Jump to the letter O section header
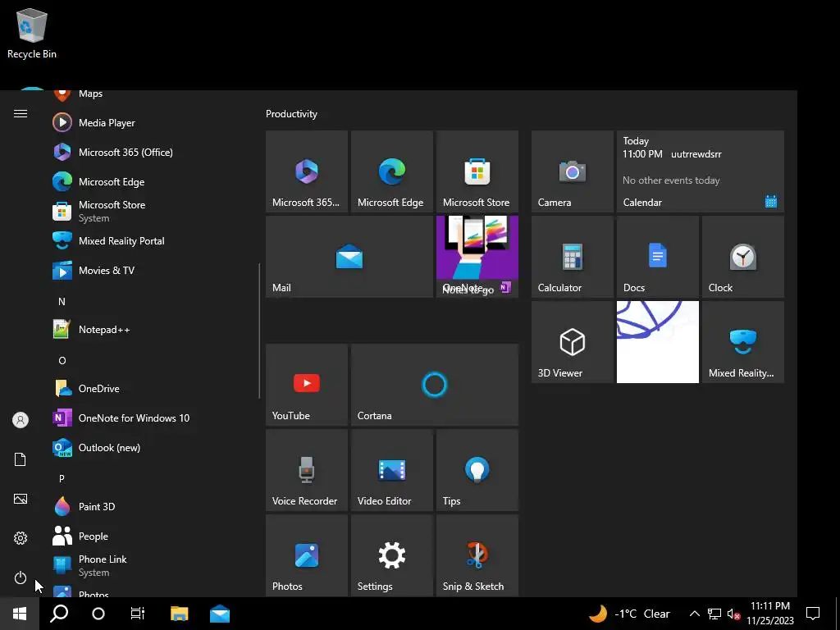840x630 pixels. [62, 361]
